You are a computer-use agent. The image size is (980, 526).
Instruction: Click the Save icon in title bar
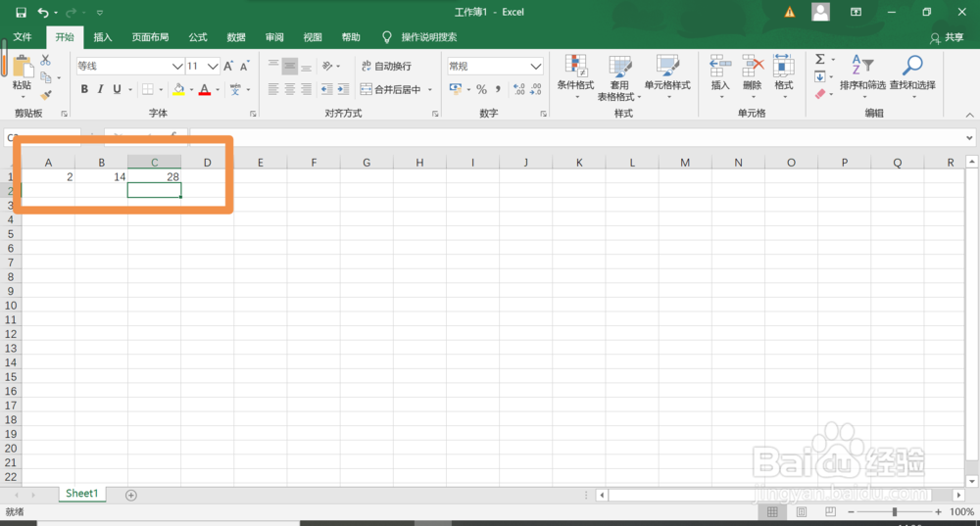pos(22,12)
